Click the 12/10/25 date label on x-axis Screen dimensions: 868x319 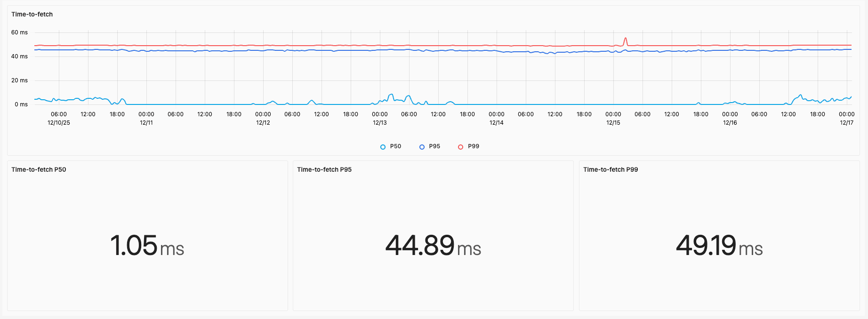click(59, 123)
